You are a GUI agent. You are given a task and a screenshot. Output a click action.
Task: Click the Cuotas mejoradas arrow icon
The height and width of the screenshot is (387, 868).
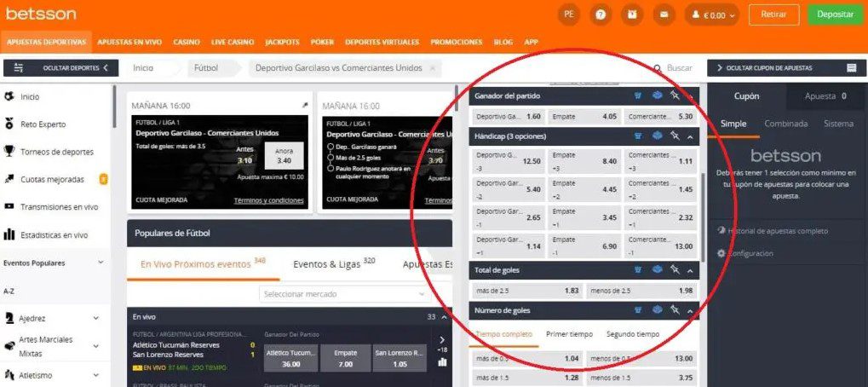pos(9,179)
